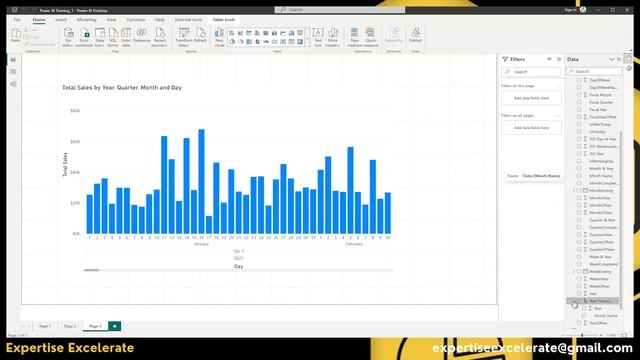Switch to the View ribbon tab

pyautogui.click(x=111, y=20)
